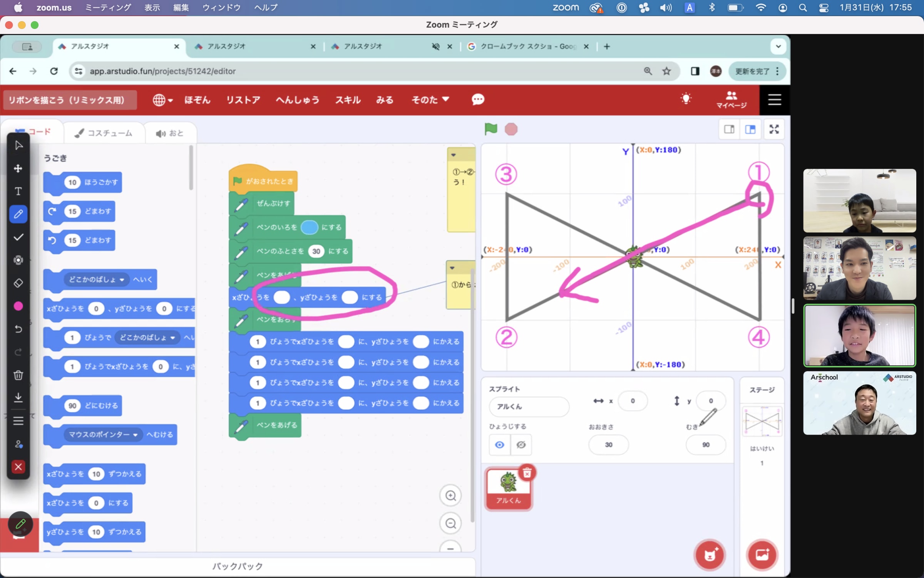The width and height of the screenshot is (924, 578).
Task: Delete the アルくん sprite with trash badge
Action: point(527,473)
